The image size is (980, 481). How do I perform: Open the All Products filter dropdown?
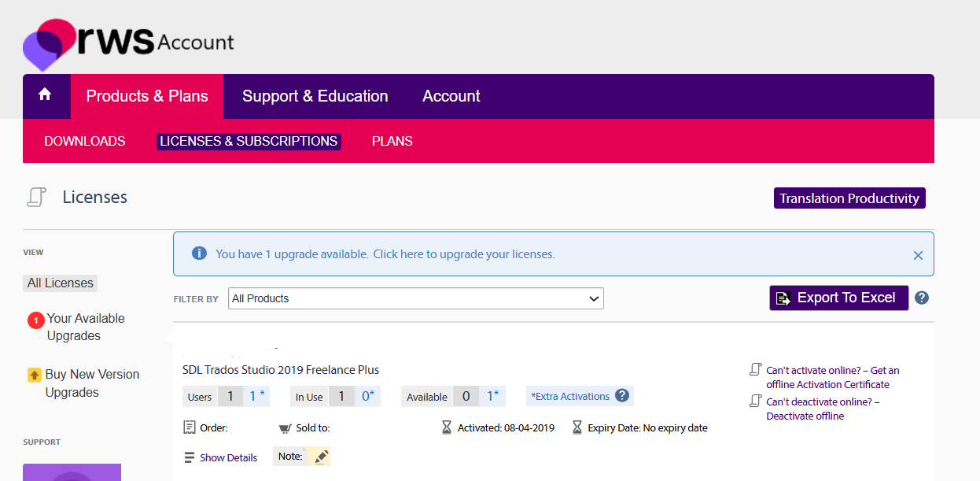(x=415, y=298)
